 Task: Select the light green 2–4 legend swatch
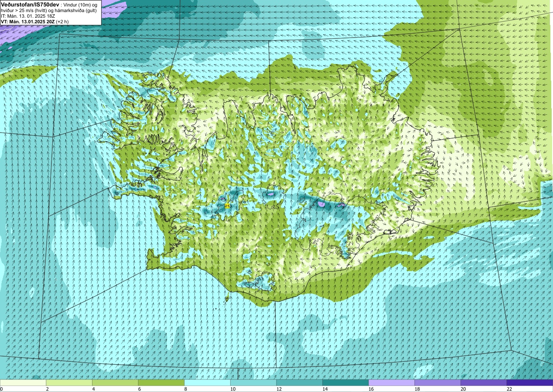tap(69, 383)
